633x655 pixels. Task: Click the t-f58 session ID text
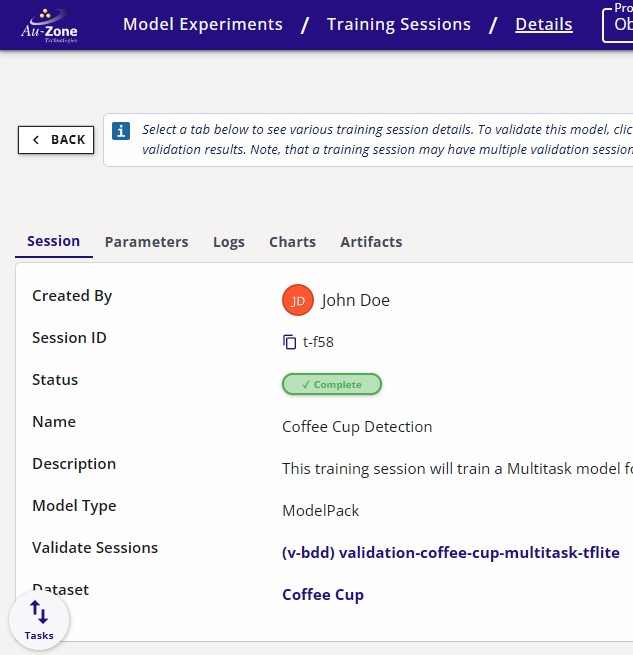point(318,342)
